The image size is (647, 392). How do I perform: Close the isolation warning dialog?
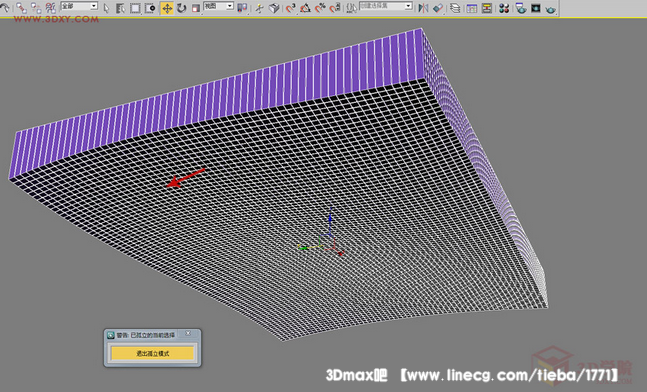[x=188, y=333]
